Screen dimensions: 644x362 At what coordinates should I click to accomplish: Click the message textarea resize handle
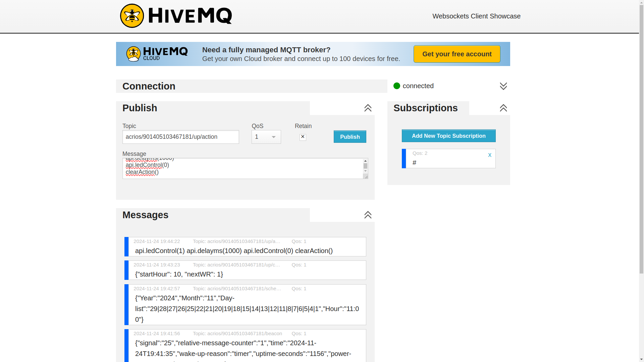point(366,177)
